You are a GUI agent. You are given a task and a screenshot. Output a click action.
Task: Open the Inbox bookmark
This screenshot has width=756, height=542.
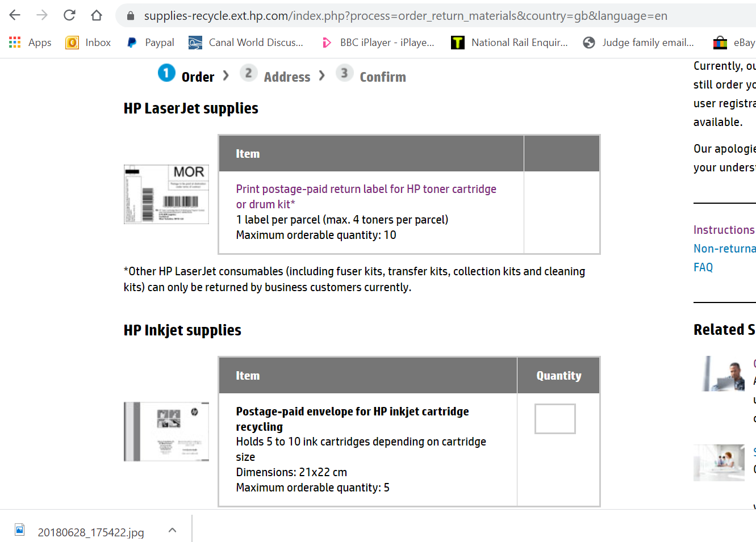(88, 43)
